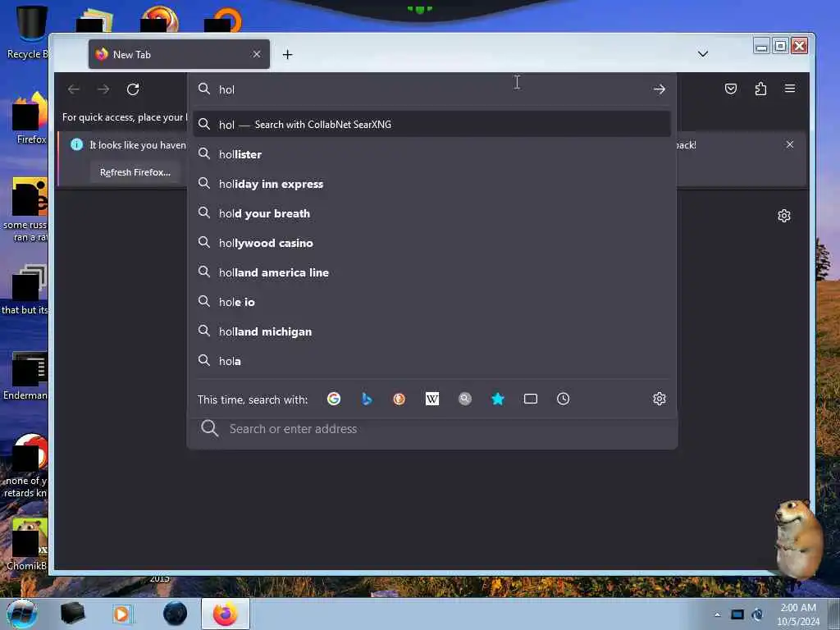
Task: Open the media player taskbar icon
Action: [x=121, y=614]
